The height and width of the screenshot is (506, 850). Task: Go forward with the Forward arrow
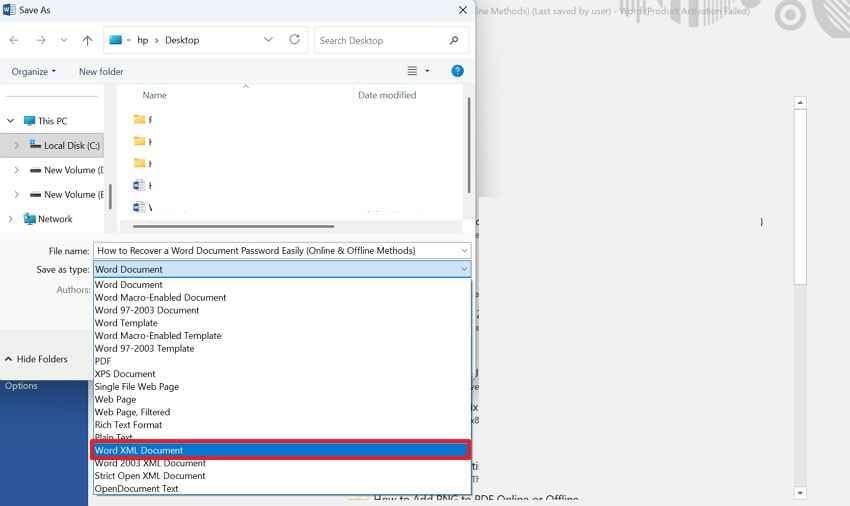point(41,40)
